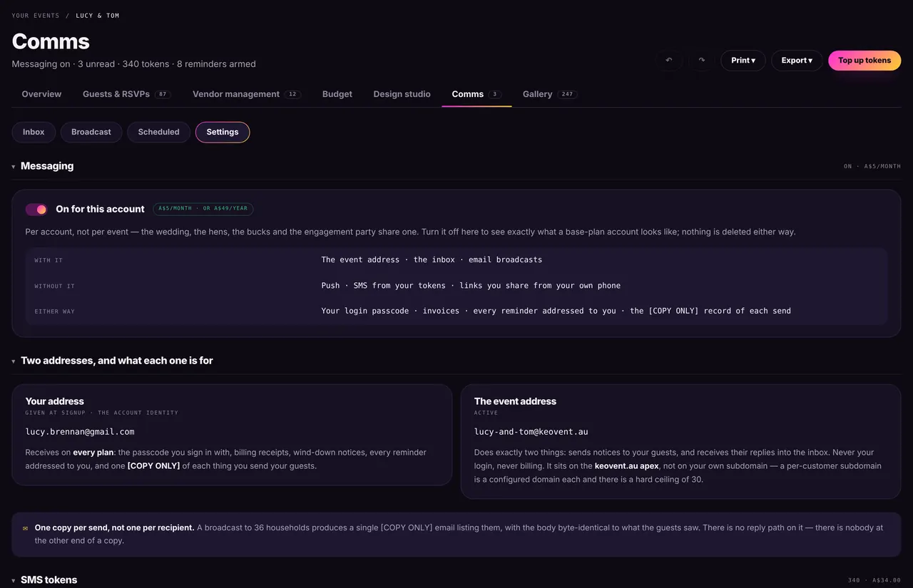
Task: Open the Vendor management tab
Action: (246, 94)
